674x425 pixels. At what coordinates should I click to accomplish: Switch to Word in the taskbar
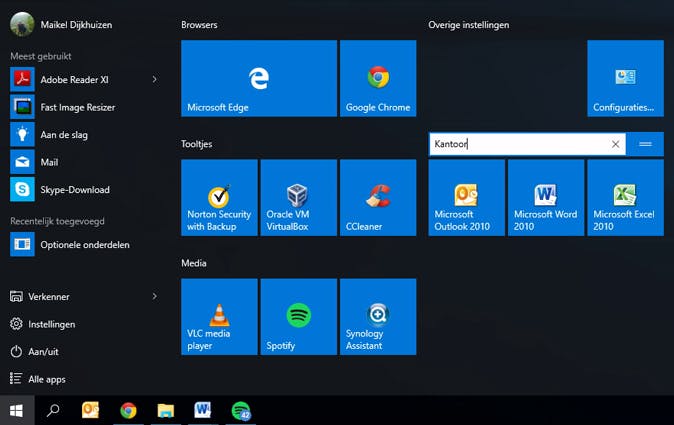pos(203,411)
